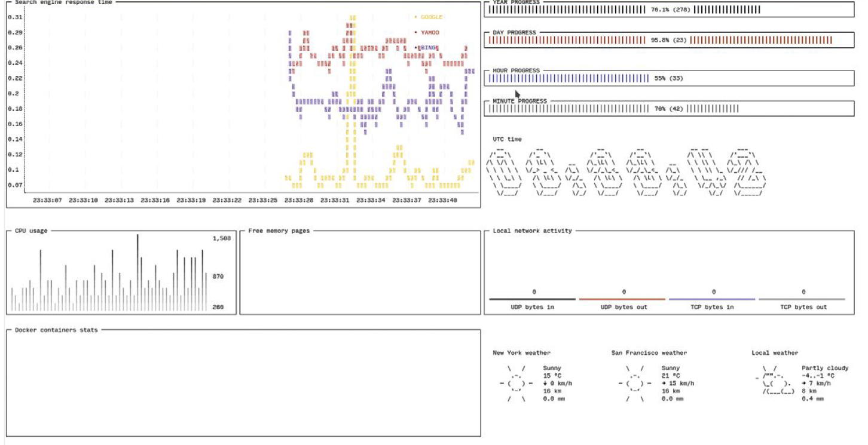868x445 pixels.
Task: Click the 0.31 y-axis label
Action: pos(14,17)
